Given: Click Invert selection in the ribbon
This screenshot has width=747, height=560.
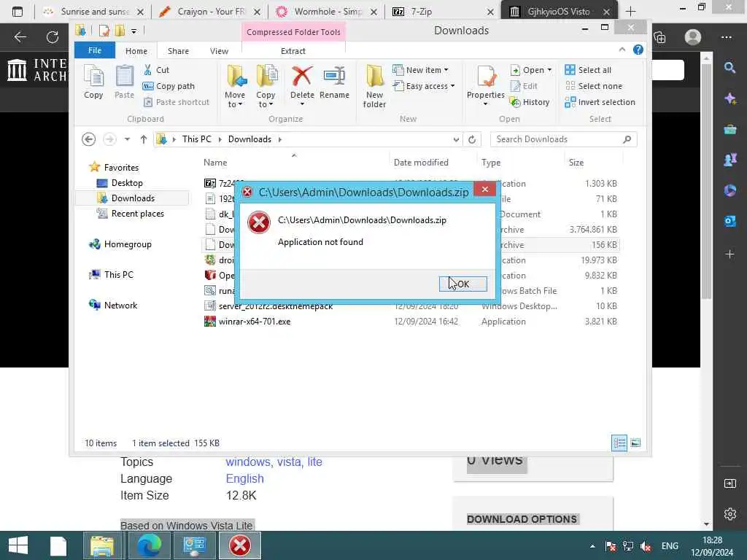Looking at the screenshot, I should (600, 102).
